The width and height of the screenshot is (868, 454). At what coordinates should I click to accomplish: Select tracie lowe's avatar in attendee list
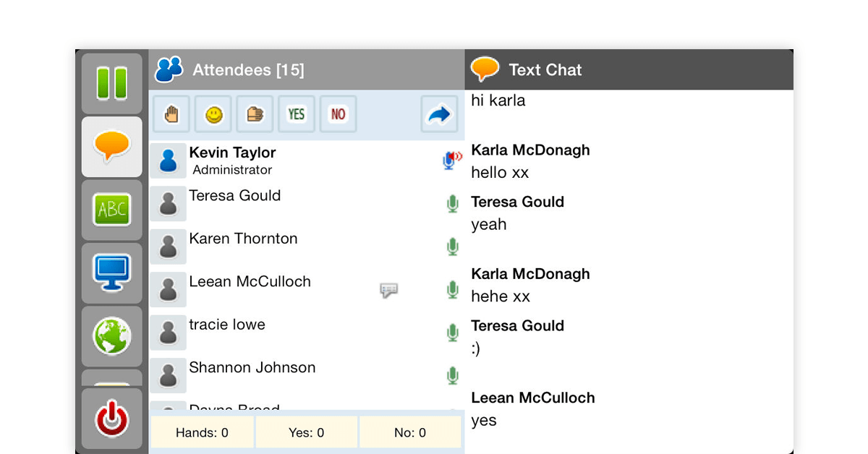(169, 333)
